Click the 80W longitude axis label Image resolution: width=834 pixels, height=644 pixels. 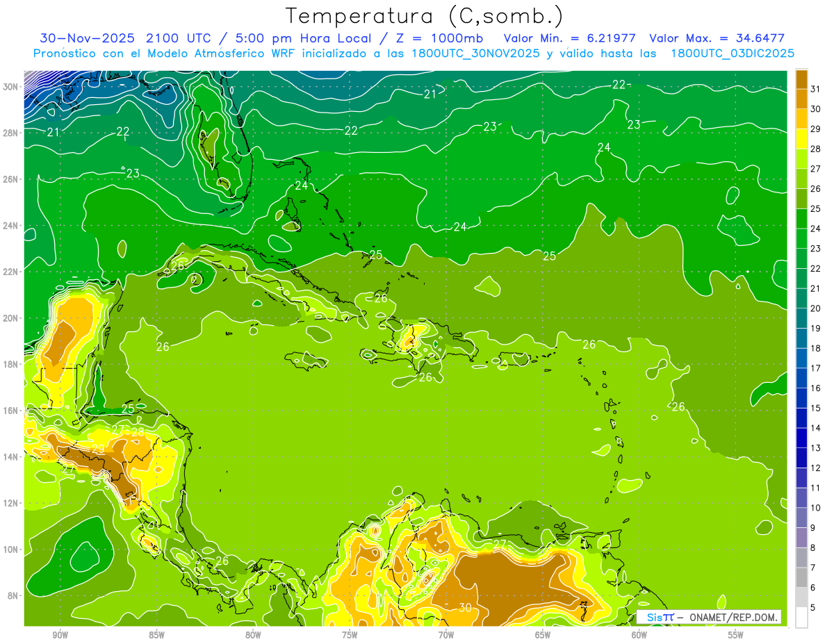pyautogui.click(x=253, y=635)
